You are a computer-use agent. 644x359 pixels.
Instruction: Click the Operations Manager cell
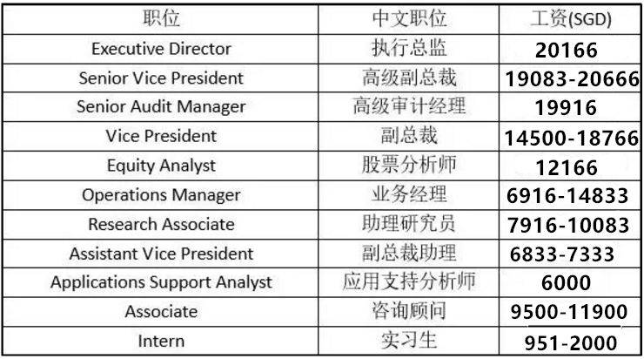point(161,195)
